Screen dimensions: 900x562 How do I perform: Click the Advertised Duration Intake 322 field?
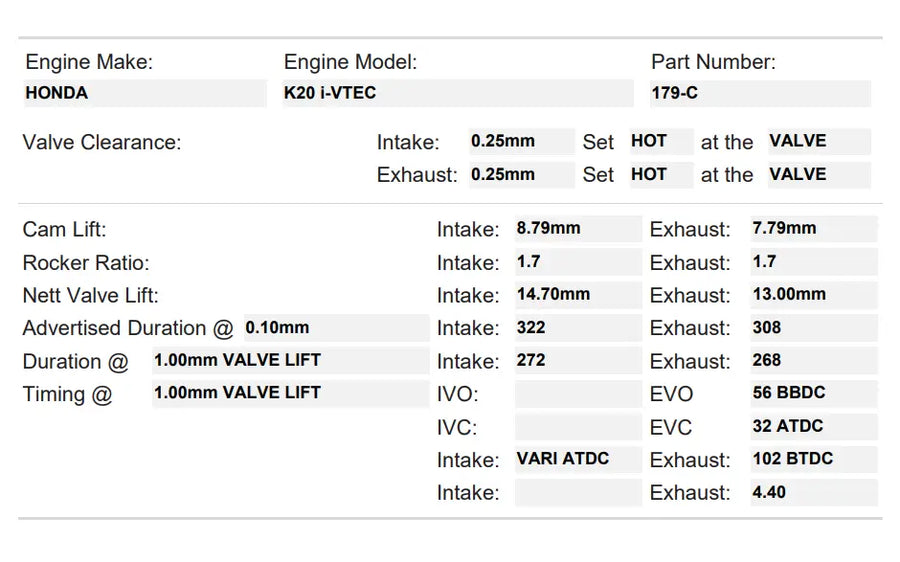[x=577, y=327]
